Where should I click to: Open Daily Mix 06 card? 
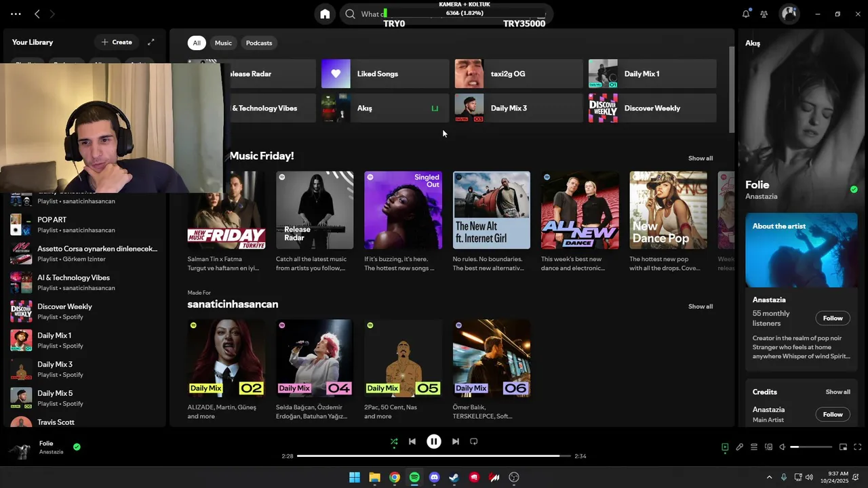(492, 370)
